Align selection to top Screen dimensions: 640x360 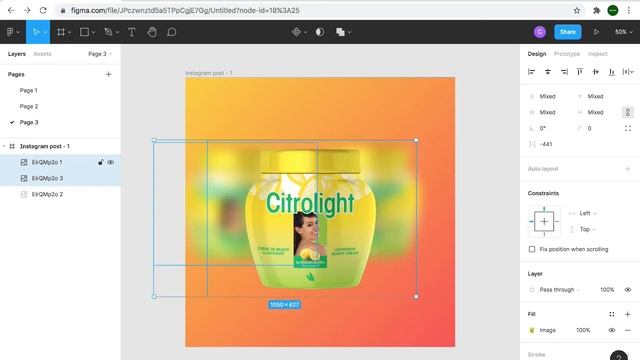point(580,72)
